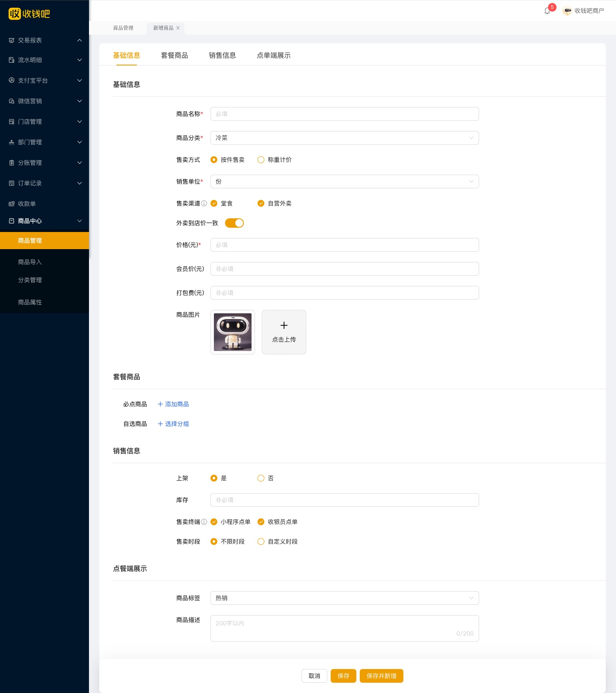
Task: Expand the 流水明细 menu chevron
Action: [x=80, y=60]
